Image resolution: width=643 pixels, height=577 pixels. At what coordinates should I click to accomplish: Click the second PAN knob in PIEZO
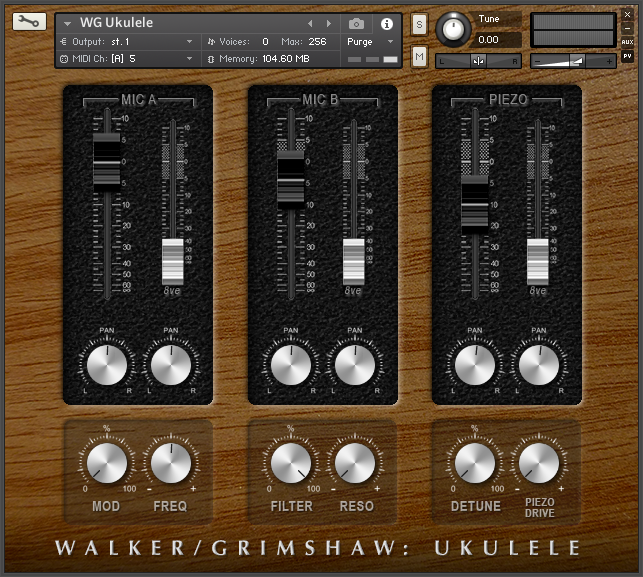coord(539,365)
